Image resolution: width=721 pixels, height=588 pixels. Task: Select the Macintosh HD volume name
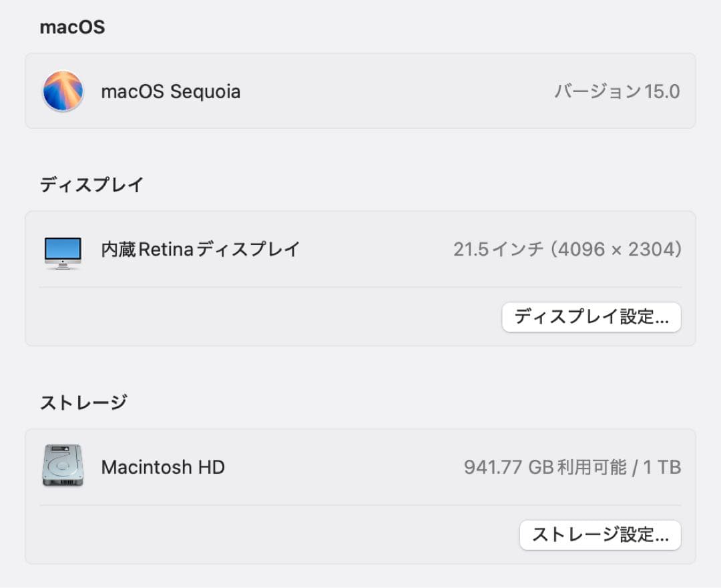coord(162,467)
